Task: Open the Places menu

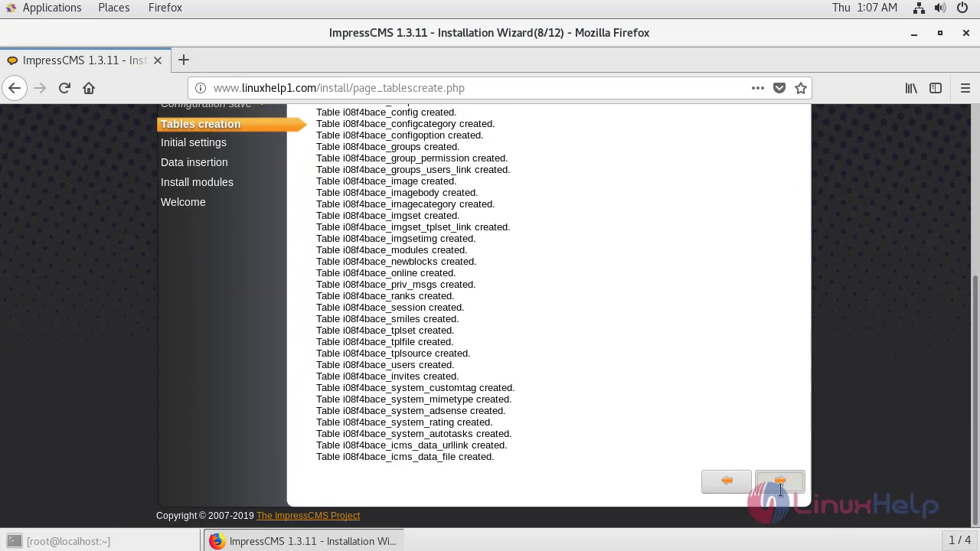Action: 113,8
